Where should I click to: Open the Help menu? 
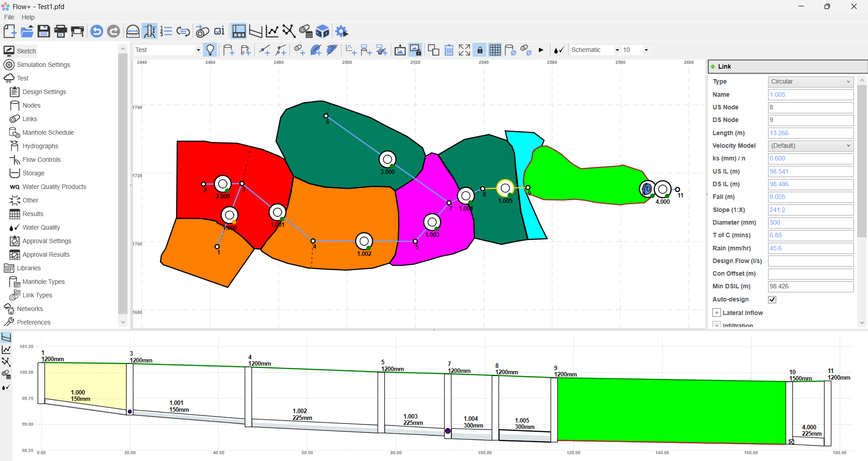coord(28,17)
